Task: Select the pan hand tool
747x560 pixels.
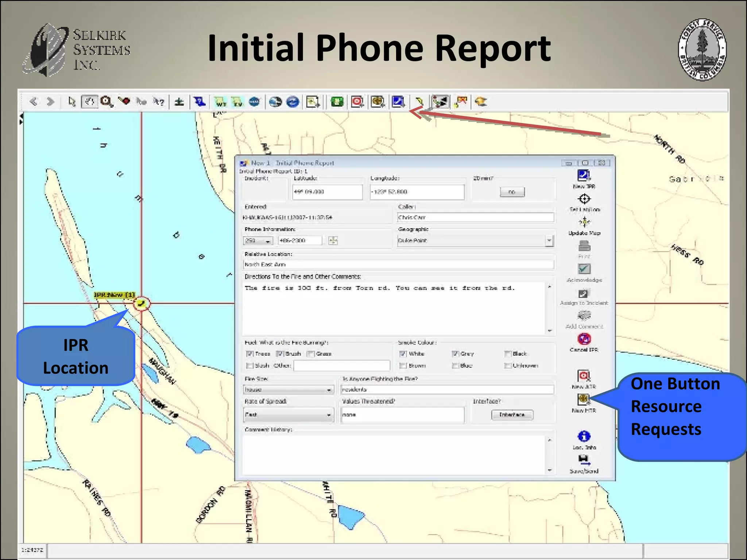Action: [x=89, y=101]
